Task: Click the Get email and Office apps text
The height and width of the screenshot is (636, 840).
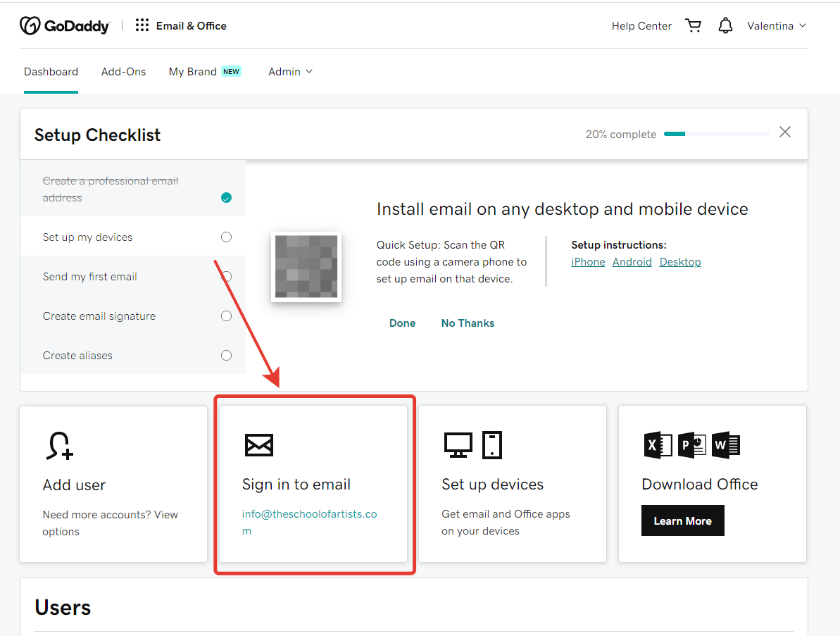Action: (x=505, y=523)
